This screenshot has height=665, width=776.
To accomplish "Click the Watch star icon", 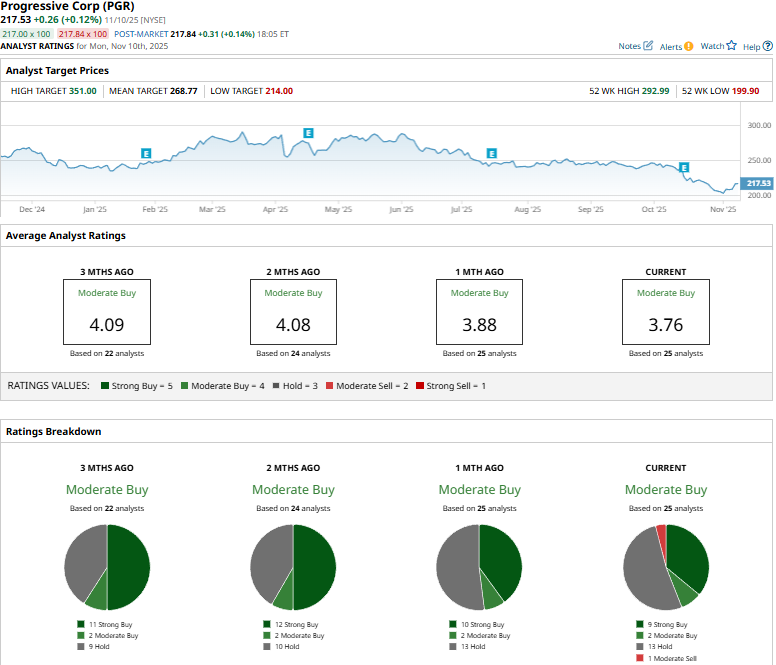I will tap(731, 46).
